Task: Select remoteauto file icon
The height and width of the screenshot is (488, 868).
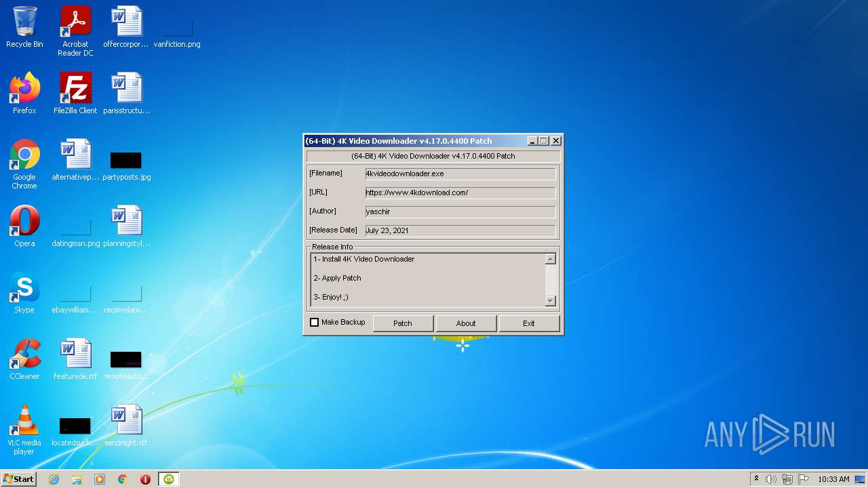Action: click(x=126, y=365)
